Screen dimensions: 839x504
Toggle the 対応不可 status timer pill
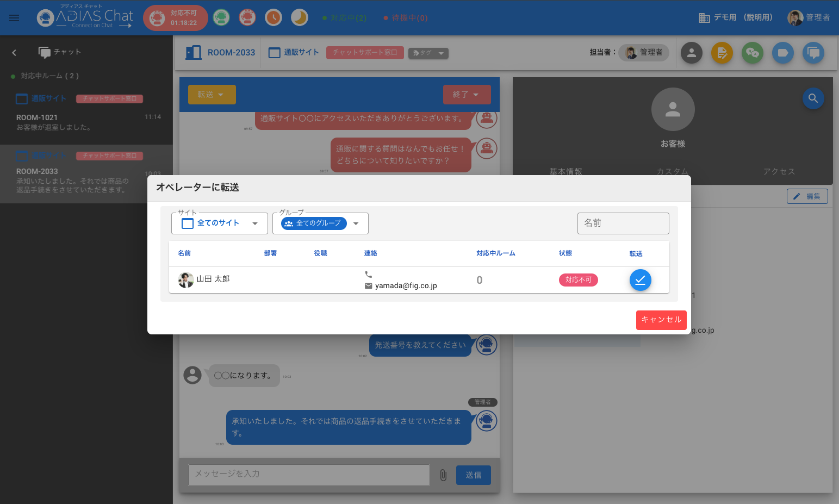(176, 18)
